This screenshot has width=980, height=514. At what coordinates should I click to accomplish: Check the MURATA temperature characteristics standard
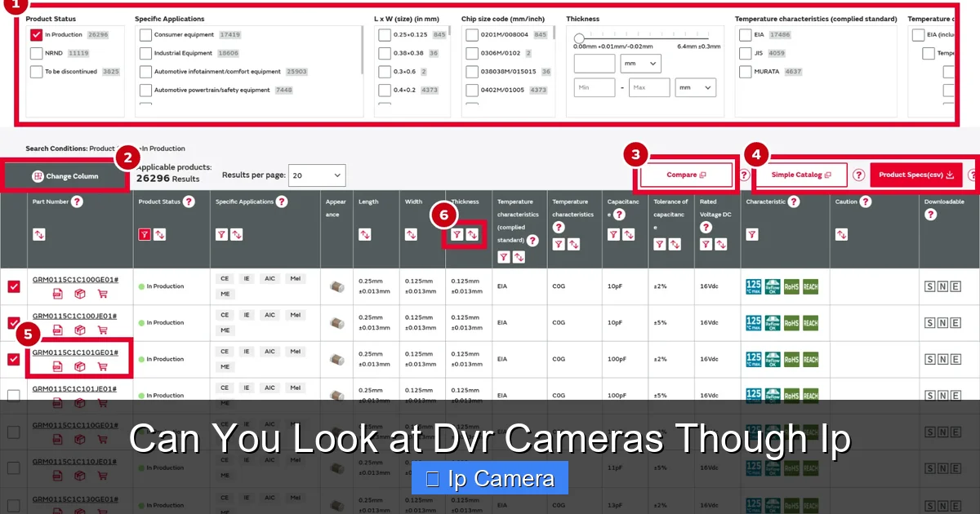pyautogui.click(x=746, y=72)
